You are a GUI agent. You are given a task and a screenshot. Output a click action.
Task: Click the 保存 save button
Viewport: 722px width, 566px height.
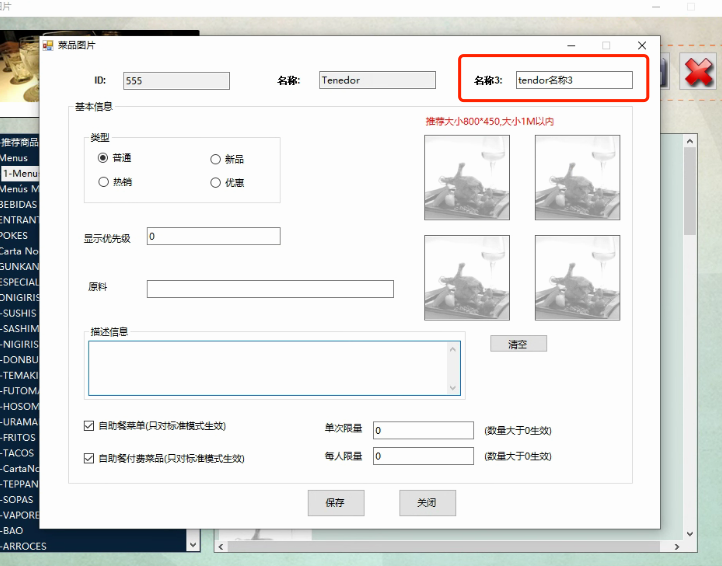click(336, 502)
